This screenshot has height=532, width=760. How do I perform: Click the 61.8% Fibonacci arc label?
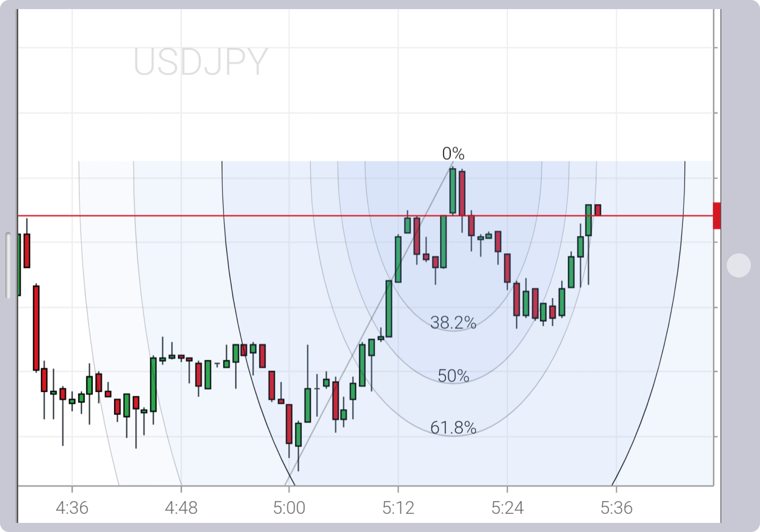point(453,427)
